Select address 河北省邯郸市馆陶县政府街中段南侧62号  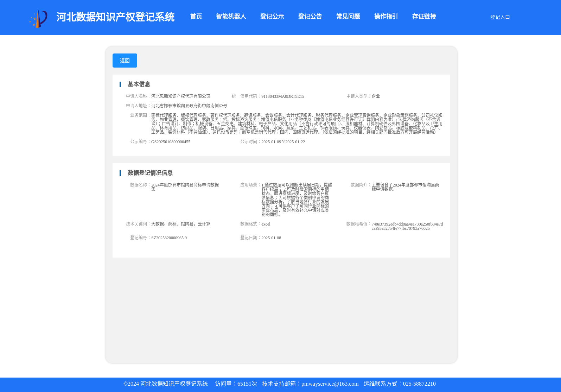(x=189, y=106)
